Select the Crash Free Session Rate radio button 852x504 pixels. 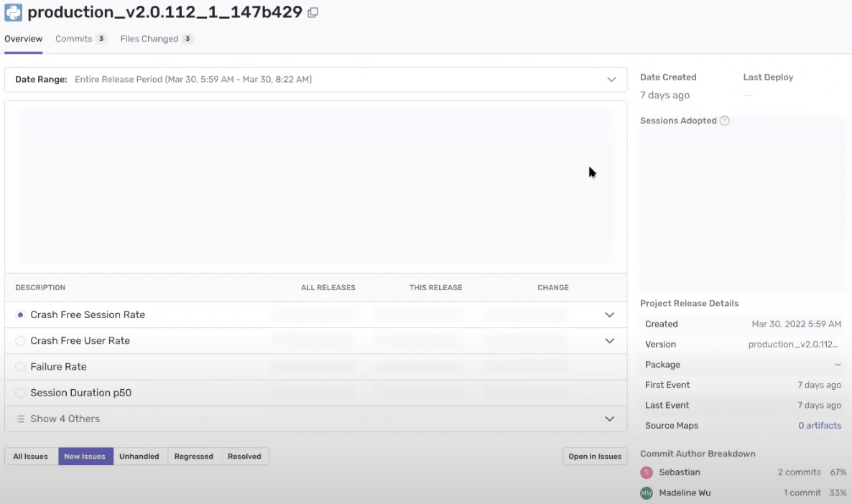point(20,314)
